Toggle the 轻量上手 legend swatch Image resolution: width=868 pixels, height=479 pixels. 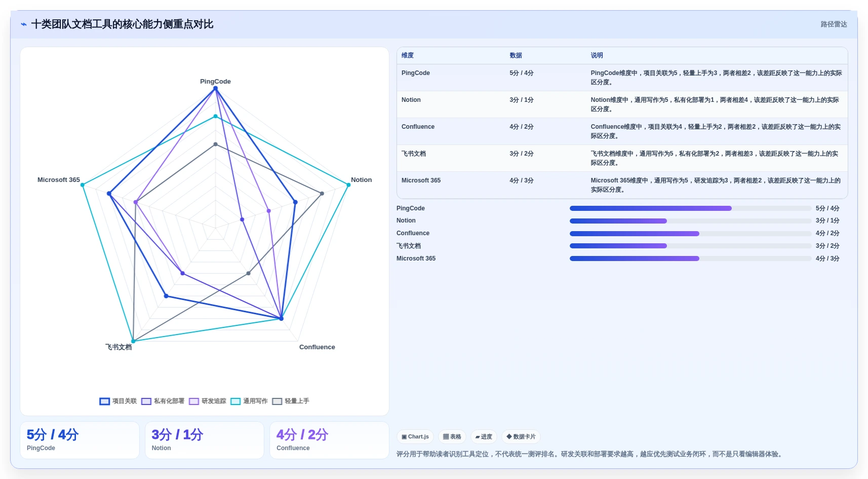coord(277,401)
